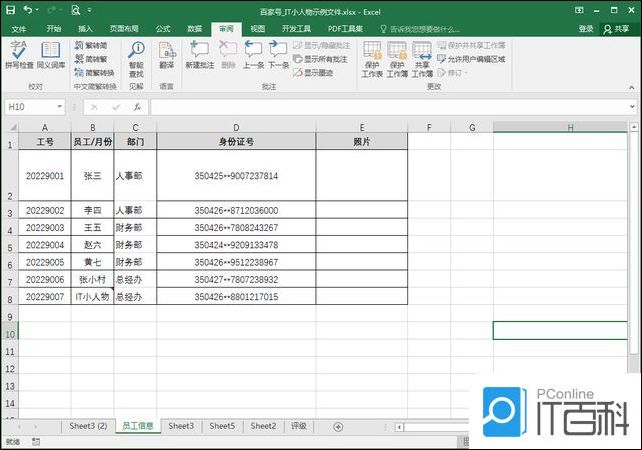Click the insert function fx button
The width and height of the screenshot is (642, 450).
[x=136, y=106]
